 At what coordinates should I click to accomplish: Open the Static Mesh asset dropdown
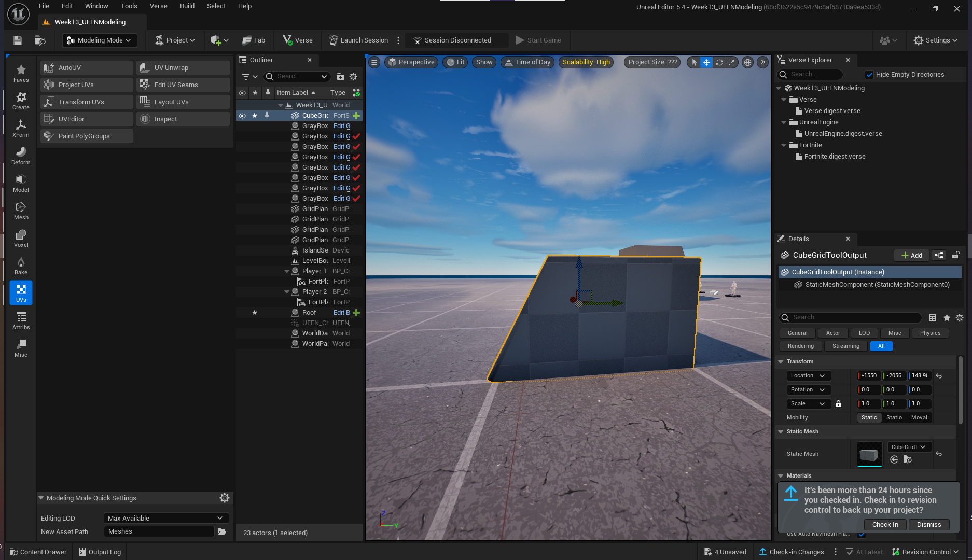click(909, 447)
